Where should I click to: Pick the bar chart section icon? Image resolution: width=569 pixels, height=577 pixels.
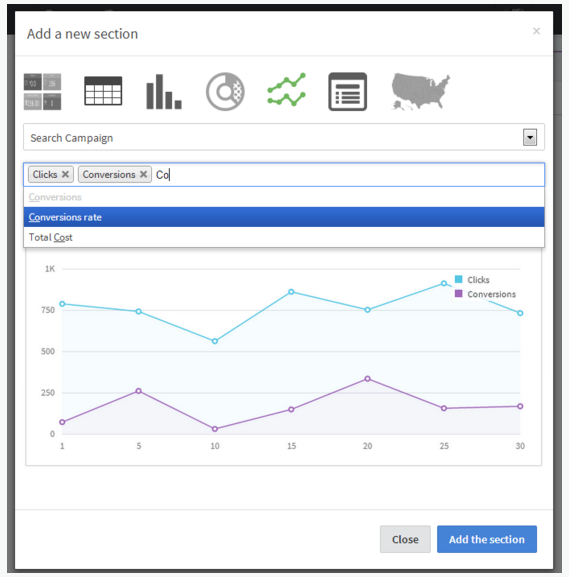coord(164,92)
